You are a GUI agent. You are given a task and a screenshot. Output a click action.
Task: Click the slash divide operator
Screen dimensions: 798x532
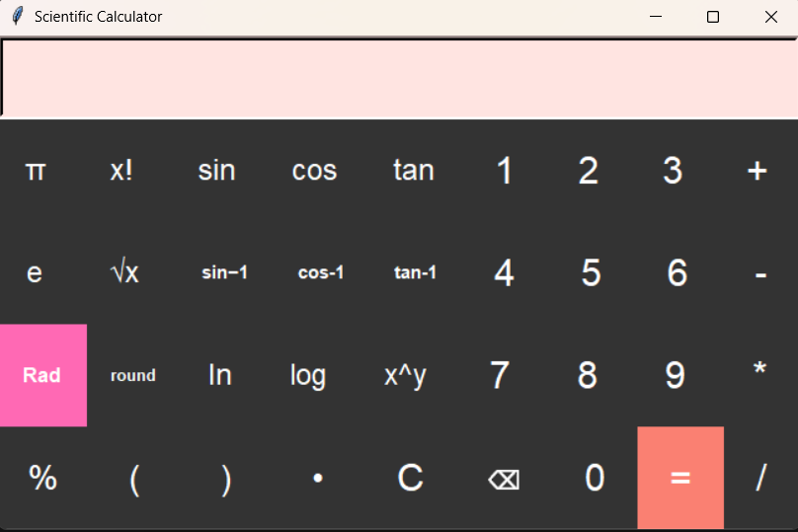pos(760,478)
